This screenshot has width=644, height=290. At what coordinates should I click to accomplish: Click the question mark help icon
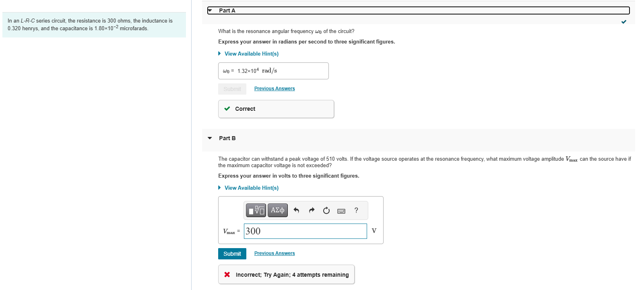[x=356, y=210]
